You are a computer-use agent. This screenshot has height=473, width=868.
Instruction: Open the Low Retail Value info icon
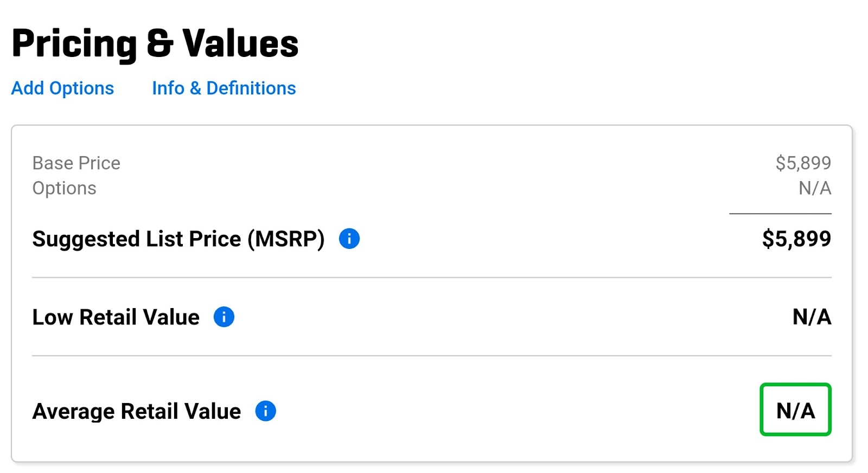pos(224,317)
